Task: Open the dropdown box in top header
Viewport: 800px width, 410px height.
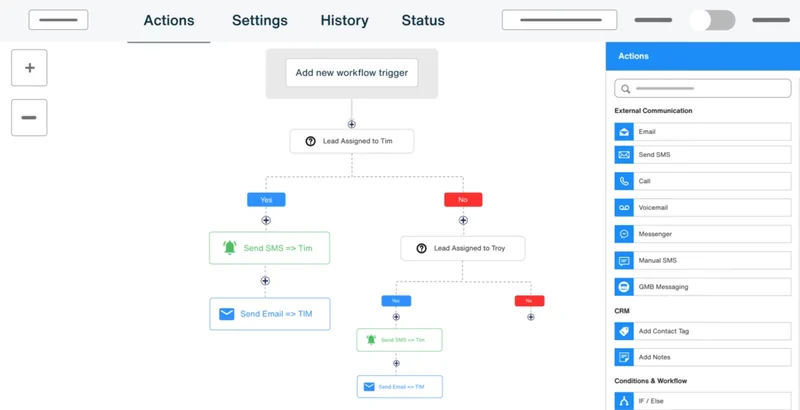Action: coord(559,20)
